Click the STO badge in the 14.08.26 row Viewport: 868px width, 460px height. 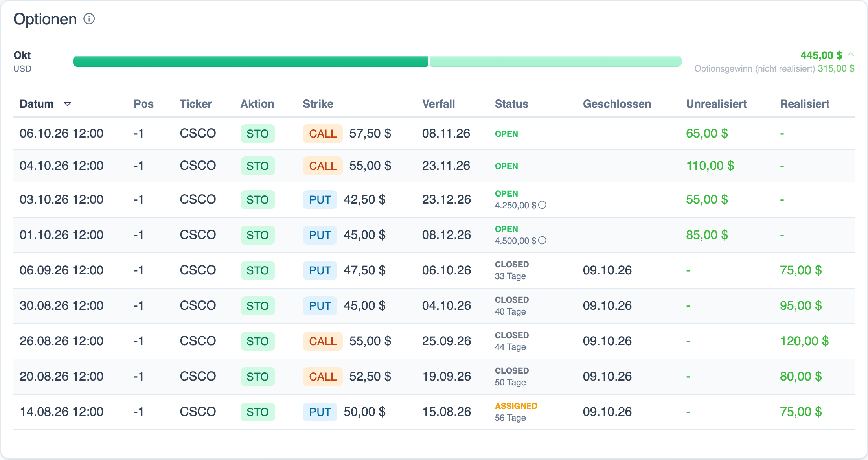pyautogui.click(x=257, y=412)
